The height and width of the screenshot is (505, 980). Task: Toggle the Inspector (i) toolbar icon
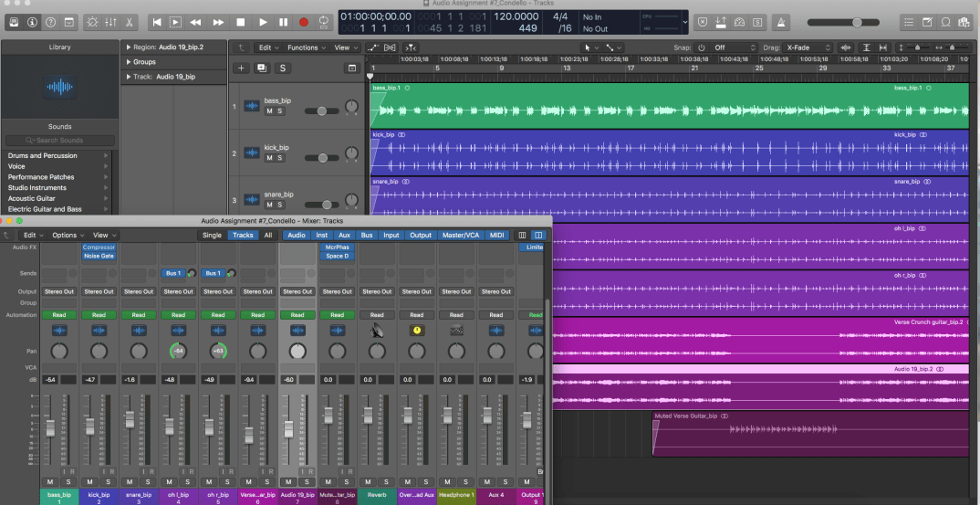tap(33, 22)
